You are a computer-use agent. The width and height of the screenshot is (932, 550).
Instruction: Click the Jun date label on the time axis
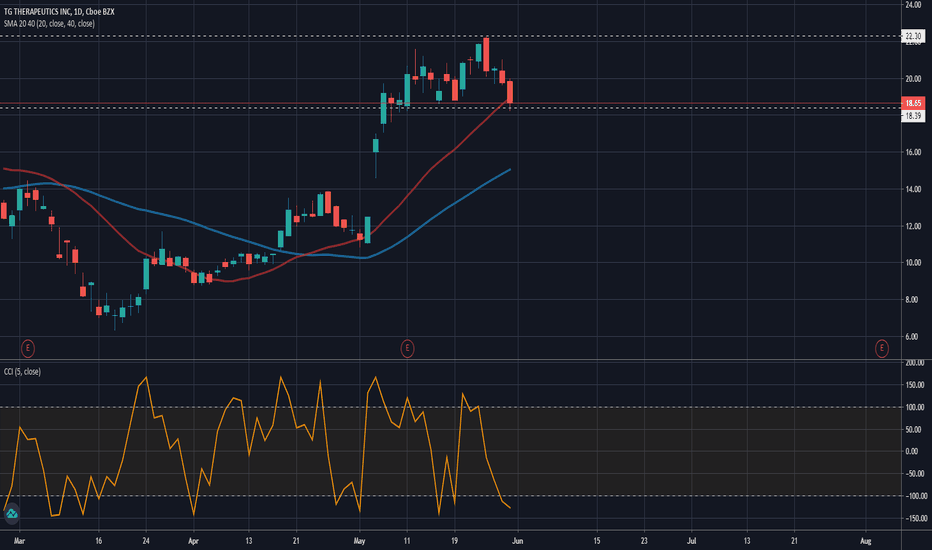click(518, 541)
